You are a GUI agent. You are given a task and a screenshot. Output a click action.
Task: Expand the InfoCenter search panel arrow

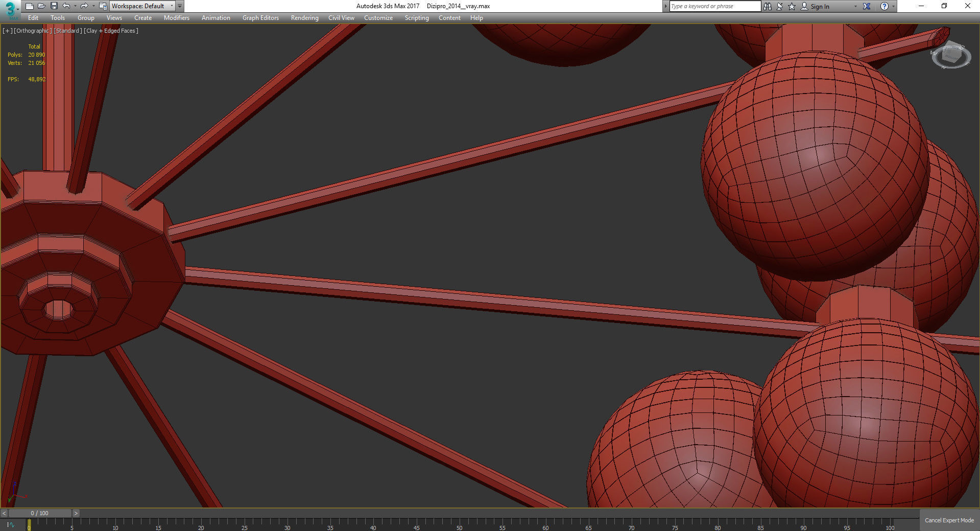point(665,6)
